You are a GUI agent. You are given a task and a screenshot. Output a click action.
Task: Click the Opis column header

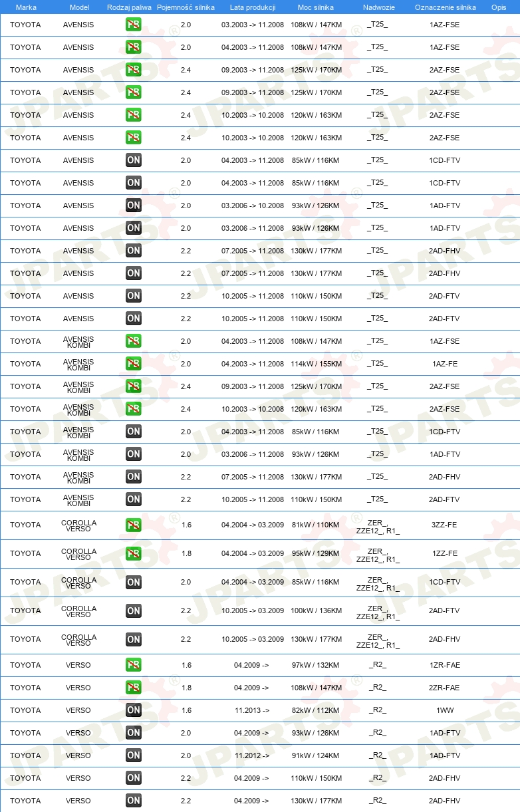click(499, 7)
